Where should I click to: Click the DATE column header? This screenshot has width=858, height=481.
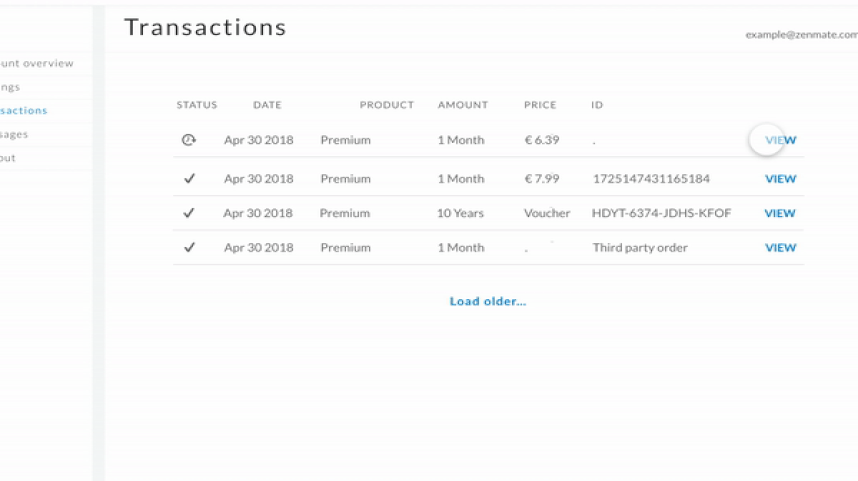tap(267, 105)
